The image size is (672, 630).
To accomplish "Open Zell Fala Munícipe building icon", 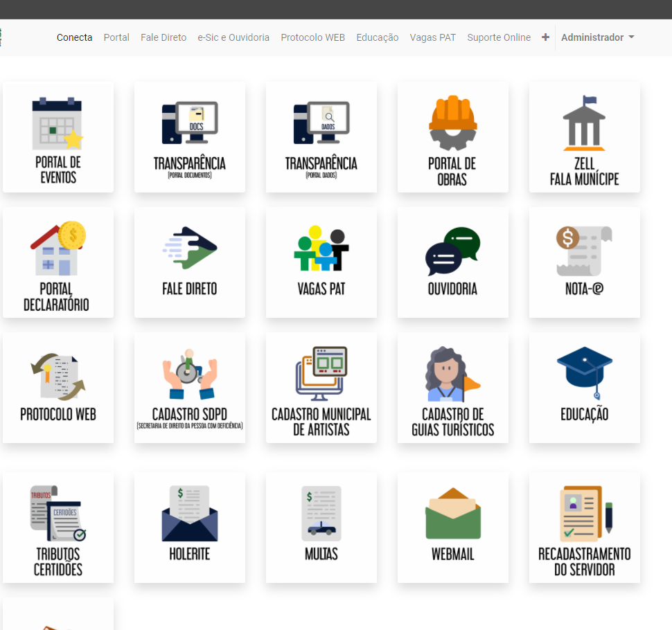I will pos(584,123).
